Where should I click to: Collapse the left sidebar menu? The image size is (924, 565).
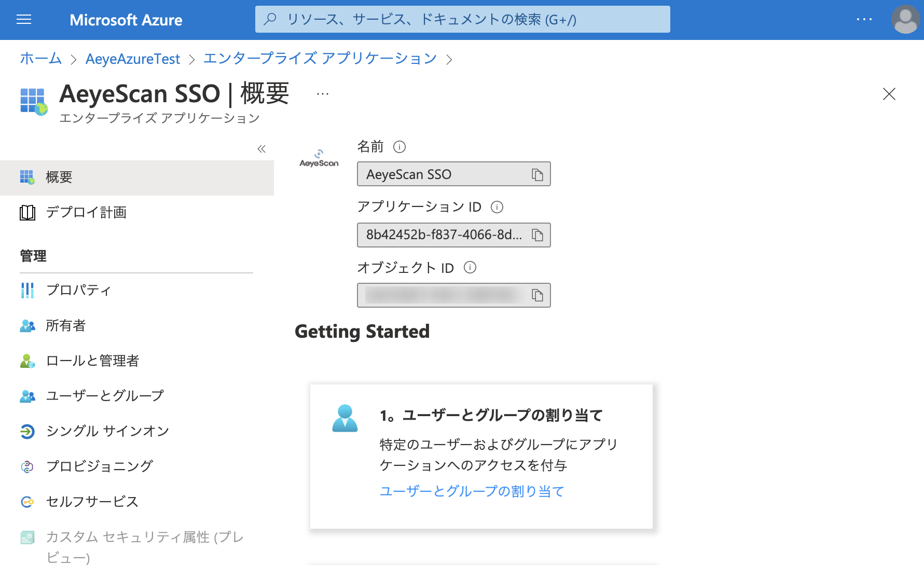click(261, 149)
